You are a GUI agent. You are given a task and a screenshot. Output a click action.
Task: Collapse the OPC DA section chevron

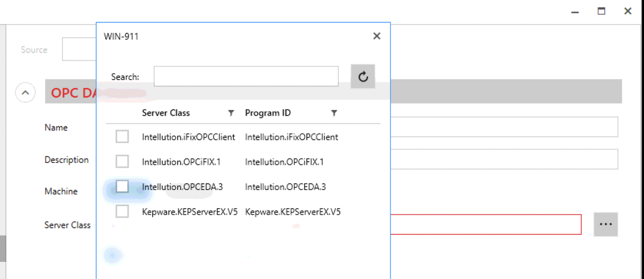click(25, 93)
